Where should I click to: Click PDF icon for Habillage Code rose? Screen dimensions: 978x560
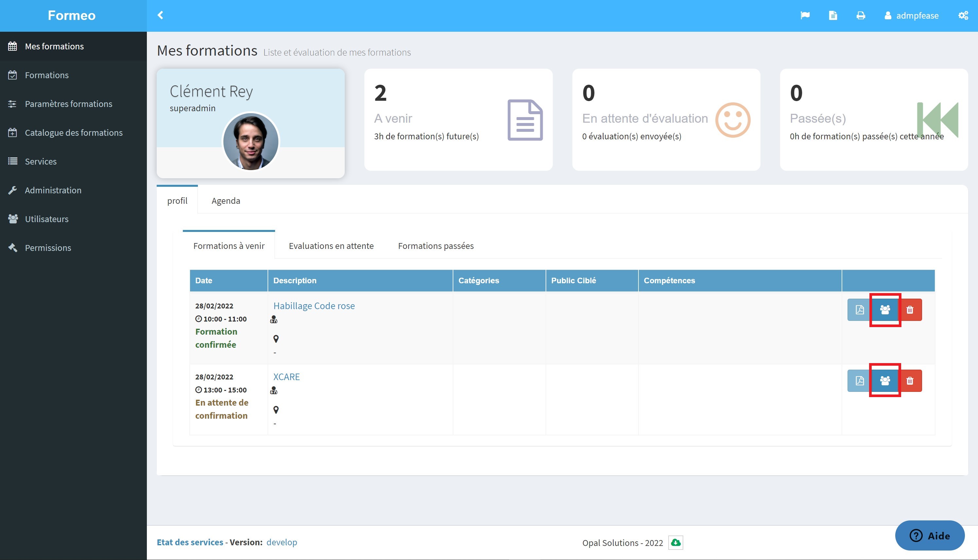pos(859,310)
